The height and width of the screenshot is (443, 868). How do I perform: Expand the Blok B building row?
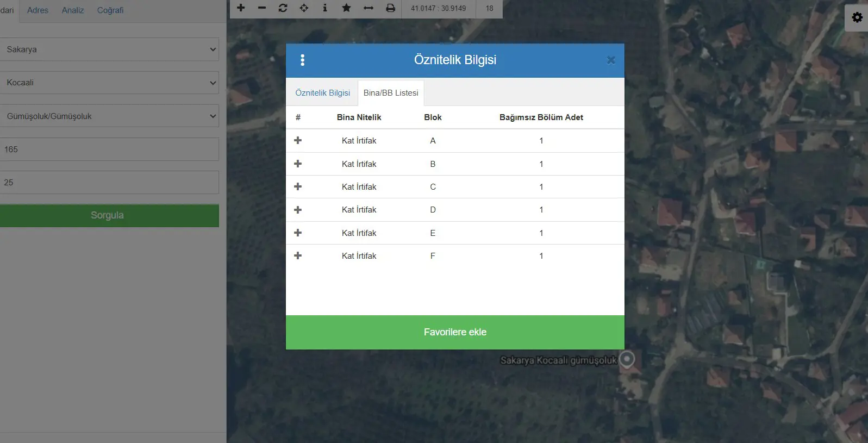(x=298, y=164)
